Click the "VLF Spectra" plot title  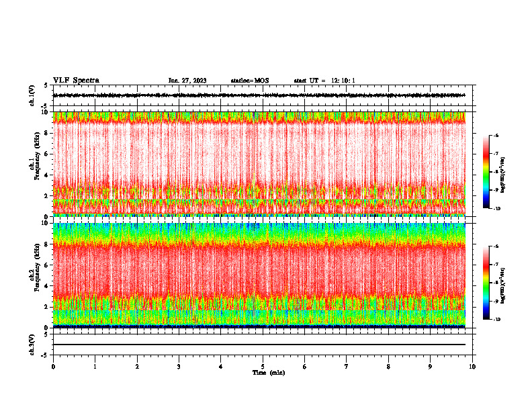(76, 81)
